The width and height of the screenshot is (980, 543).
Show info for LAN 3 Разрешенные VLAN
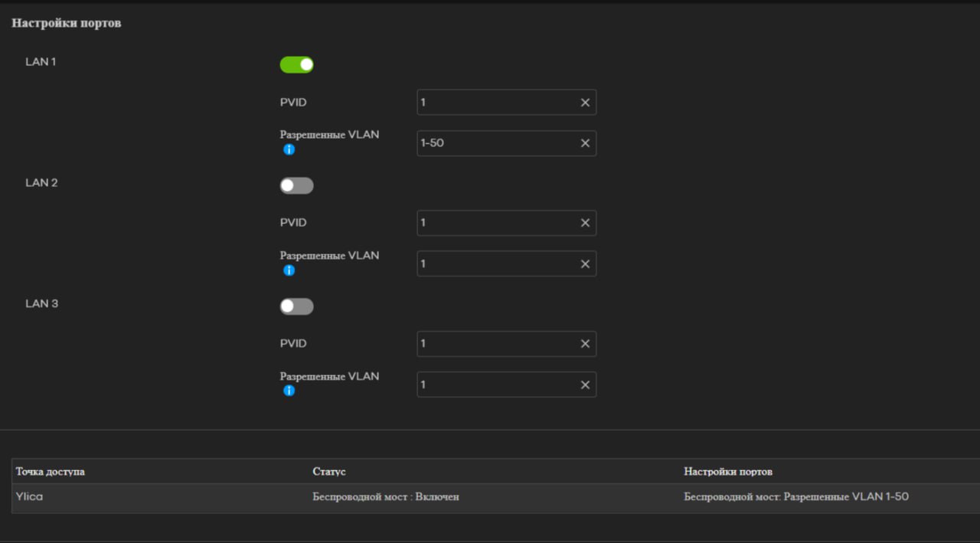tap(289, 391)
